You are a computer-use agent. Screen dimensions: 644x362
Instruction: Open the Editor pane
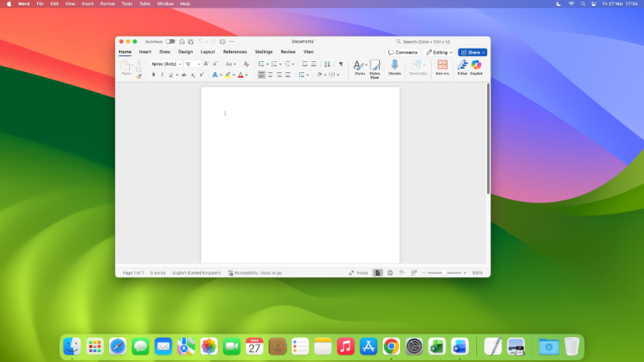462,65
